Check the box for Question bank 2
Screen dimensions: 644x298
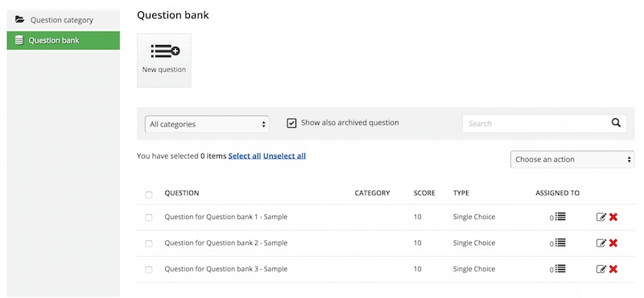point(149,243)
